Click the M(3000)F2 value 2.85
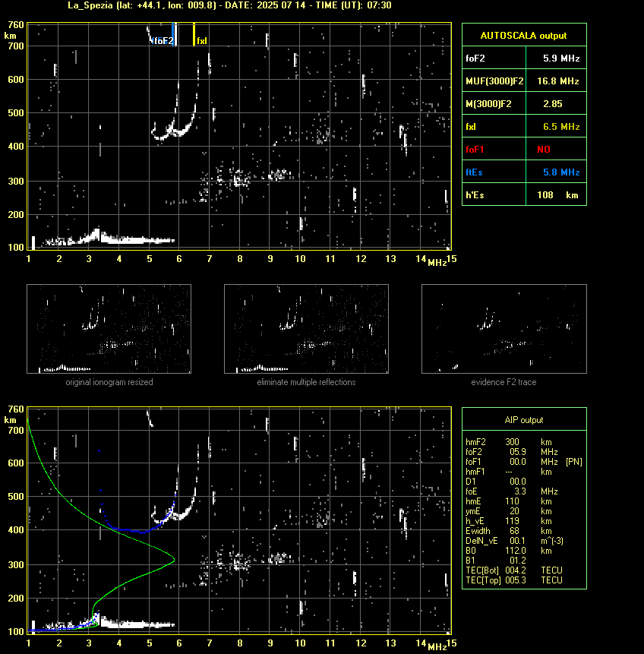 click(x=552, y=104)
